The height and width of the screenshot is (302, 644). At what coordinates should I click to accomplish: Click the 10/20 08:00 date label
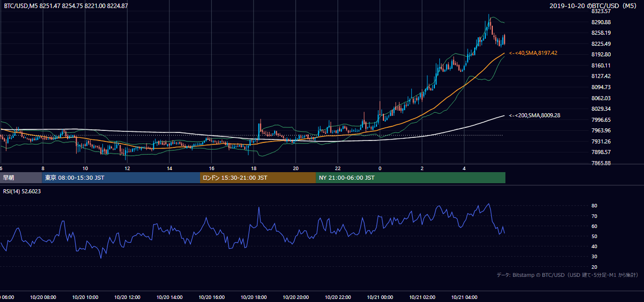[43, 297]
